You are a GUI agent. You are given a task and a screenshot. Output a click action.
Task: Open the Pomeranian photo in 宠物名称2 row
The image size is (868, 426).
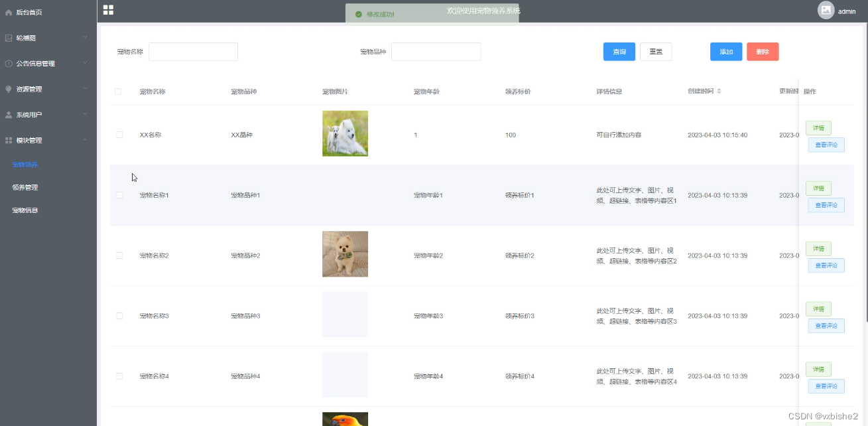point(345,254)
